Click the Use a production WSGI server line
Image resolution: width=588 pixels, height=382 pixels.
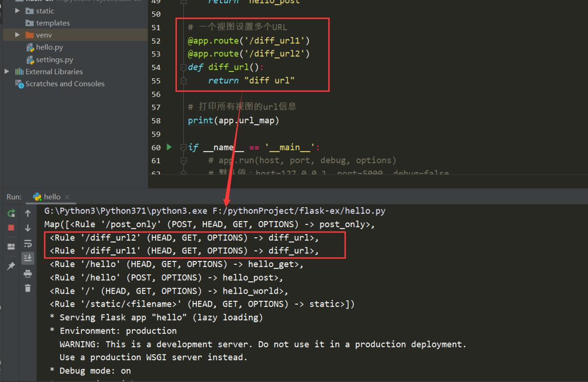click(x=154, y=357)
